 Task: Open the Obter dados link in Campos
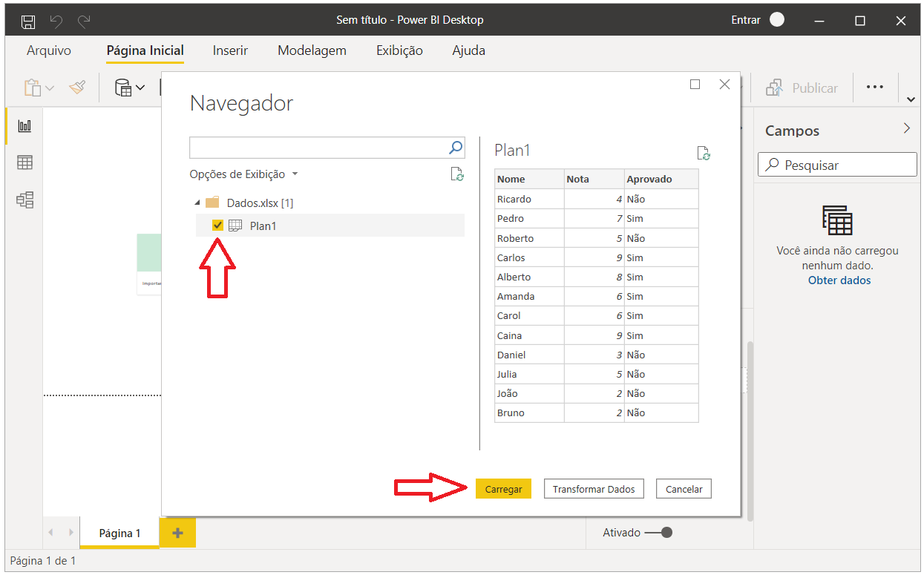pyautogui.click(x=839, y=280)
